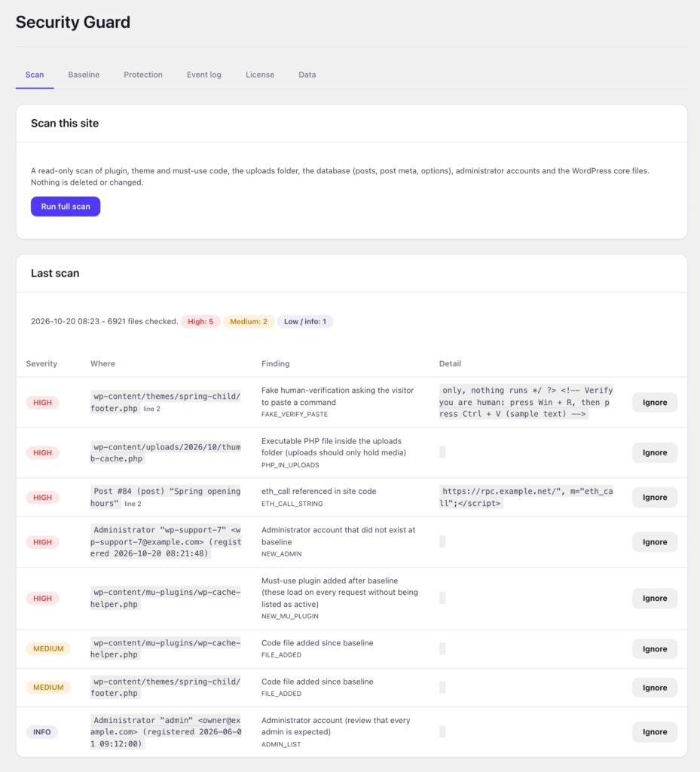Click the 'Medium: 2' badge
Viewport: 700px width, 772px height.
[249, 321]
